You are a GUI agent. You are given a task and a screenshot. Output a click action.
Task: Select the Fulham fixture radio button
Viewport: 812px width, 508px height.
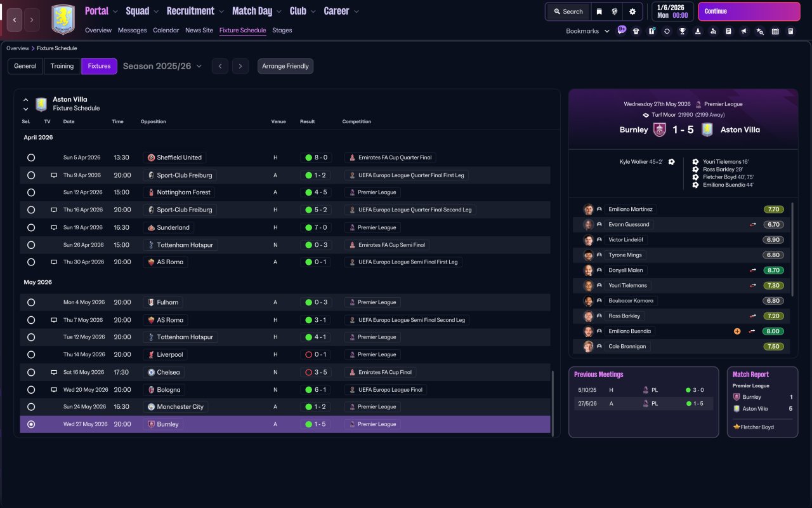tap(31, 302)
